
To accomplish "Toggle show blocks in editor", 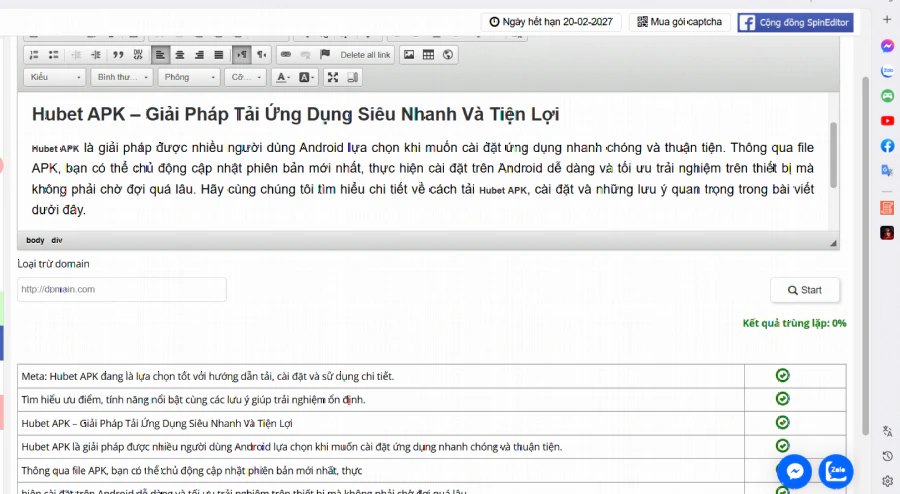I will click(352, 77).
